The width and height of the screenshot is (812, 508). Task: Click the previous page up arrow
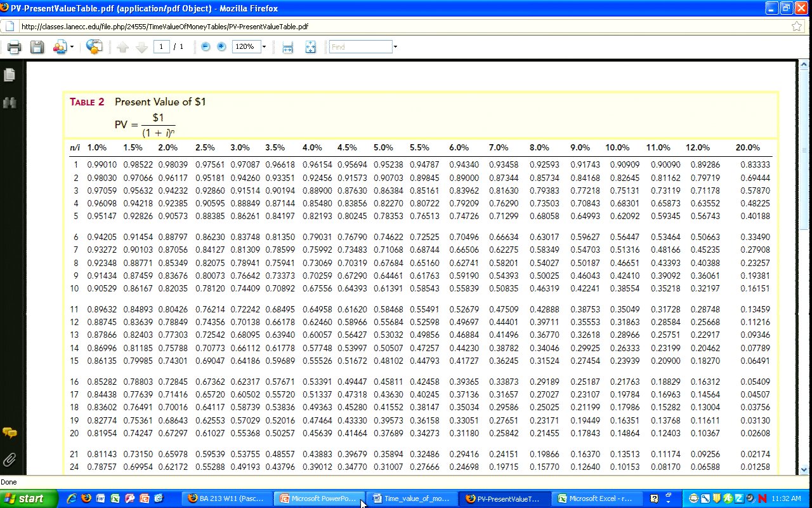coord(122,47)
